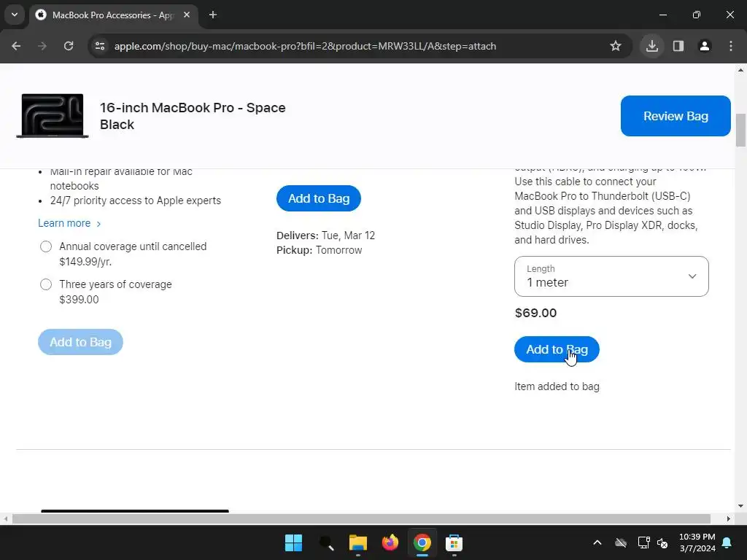Open Chrome downloads icon
The image size is (747, 560).
pos(652,46)
